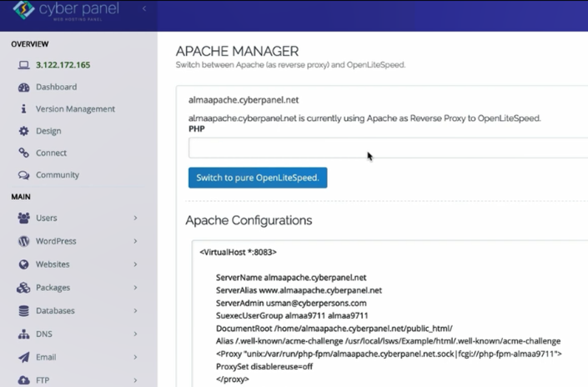Click the Connect link-chain icon
The height and width of the screenshot is (387, 588).
tap(23, 153)
